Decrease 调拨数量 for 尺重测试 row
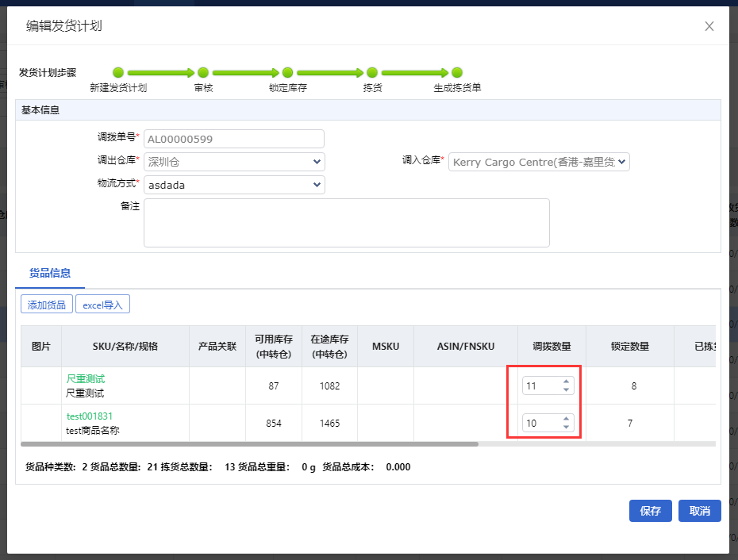The width and height of the screenshot is (738, 560). [x=566, y=390]
